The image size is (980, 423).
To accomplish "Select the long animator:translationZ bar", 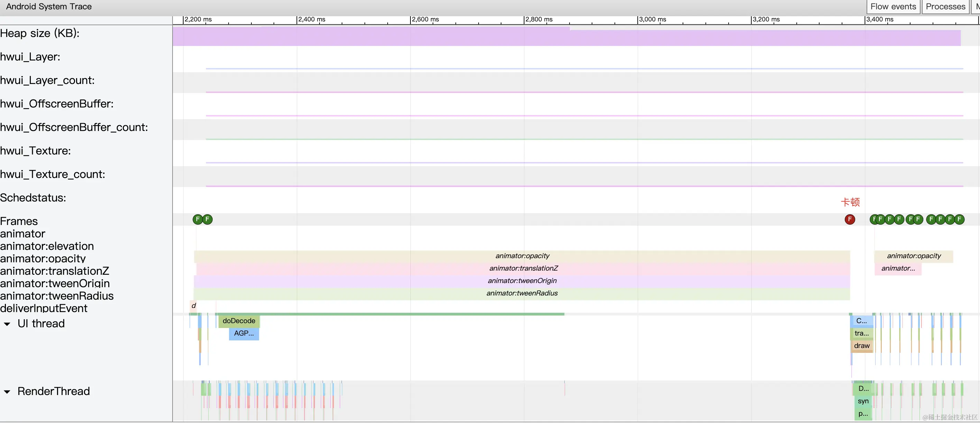I will (523, 268).
